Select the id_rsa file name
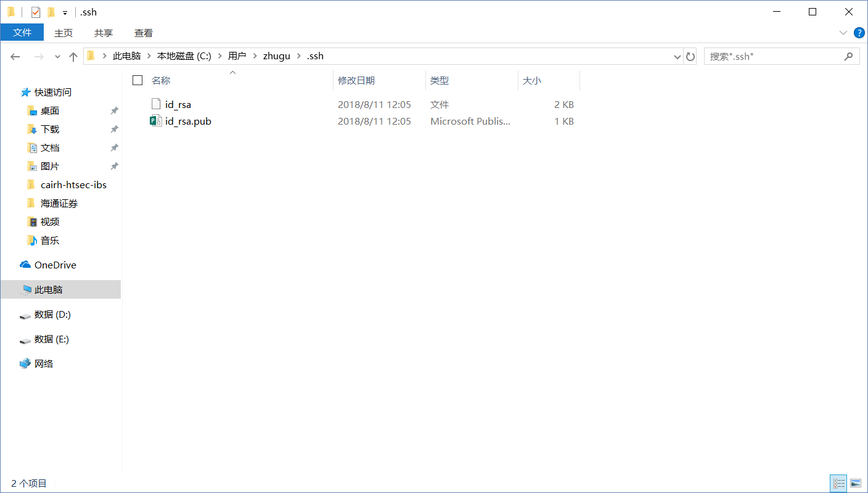 point(178,104)
